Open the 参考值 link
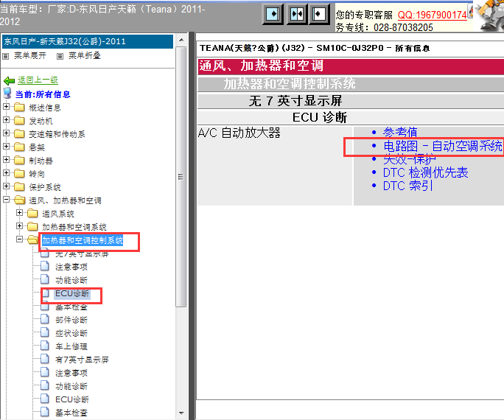This screenshot has height=420, width=504. click(400, 132)
